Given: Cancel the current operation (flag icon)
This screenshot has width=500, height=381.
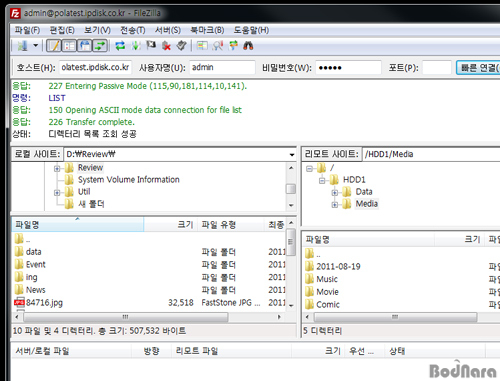Looking at the screenshot, I should click(151, 45).
